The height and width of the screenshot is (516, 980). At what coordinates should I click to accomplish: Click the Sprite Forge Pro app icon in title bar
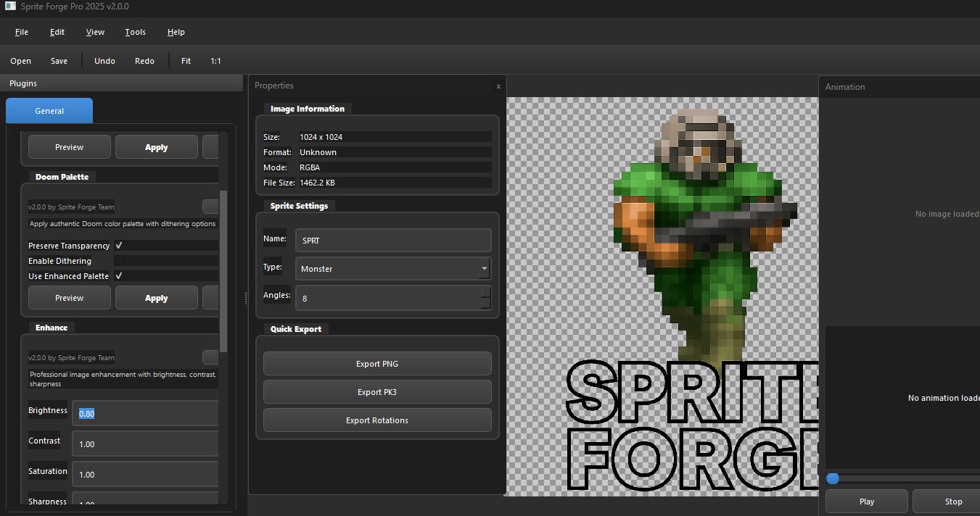pyautogui.click(x=10, y=7)
